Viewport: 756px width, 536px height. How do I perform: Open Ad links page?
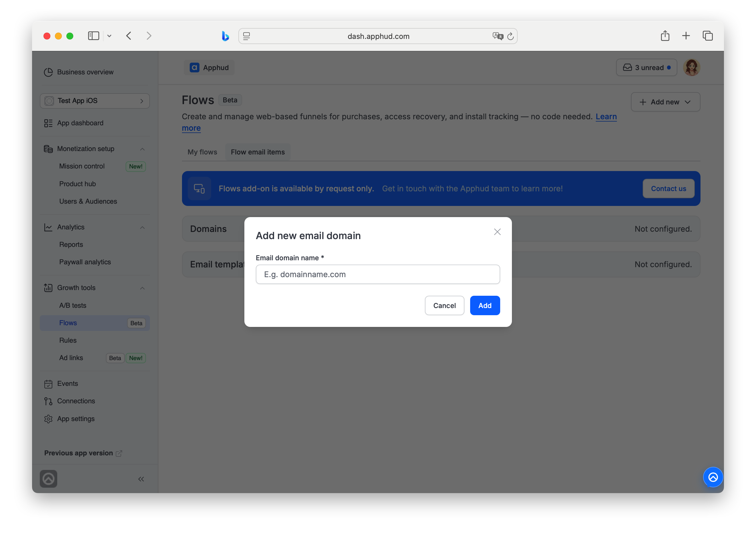pyautogui.click(x=71, y=358)
